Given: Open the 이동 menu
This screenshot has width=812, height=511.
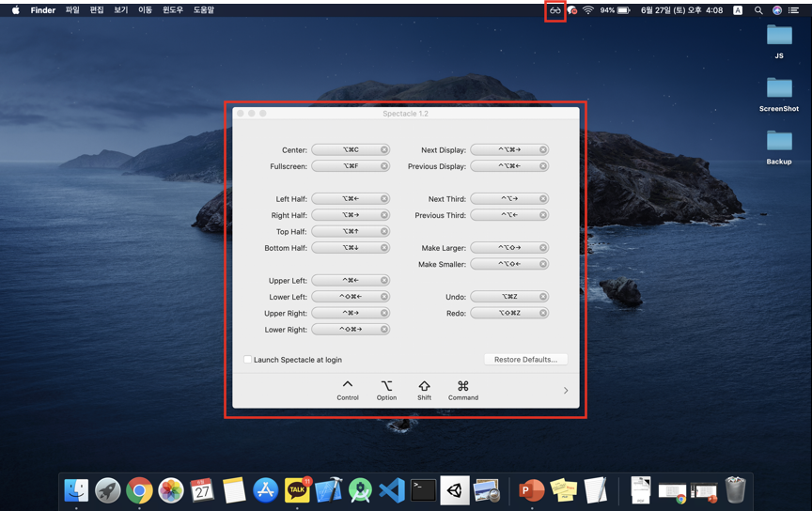Looking at the screenshot, I should pos(145,9).
